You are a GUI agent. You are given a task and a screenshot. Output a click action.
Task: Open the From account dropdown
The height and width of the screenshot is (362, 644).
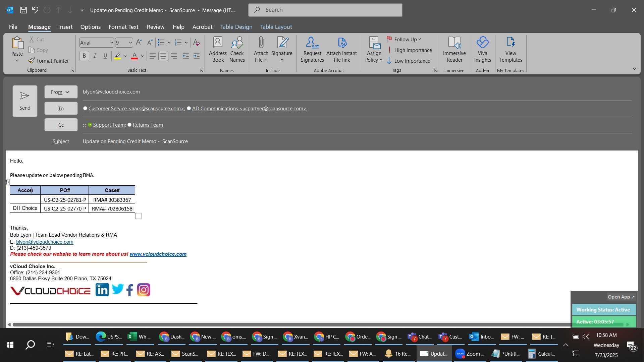point(61,92)
